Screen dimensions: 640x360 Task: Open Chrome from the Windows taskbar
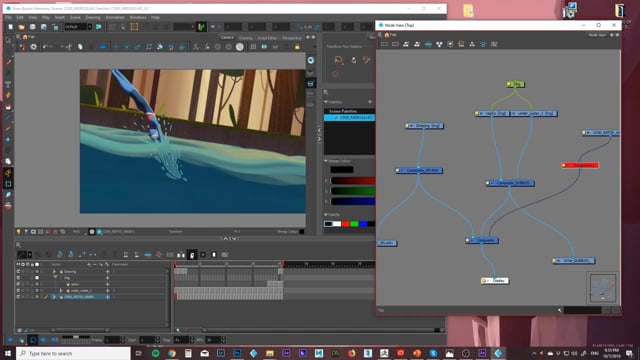172,353
